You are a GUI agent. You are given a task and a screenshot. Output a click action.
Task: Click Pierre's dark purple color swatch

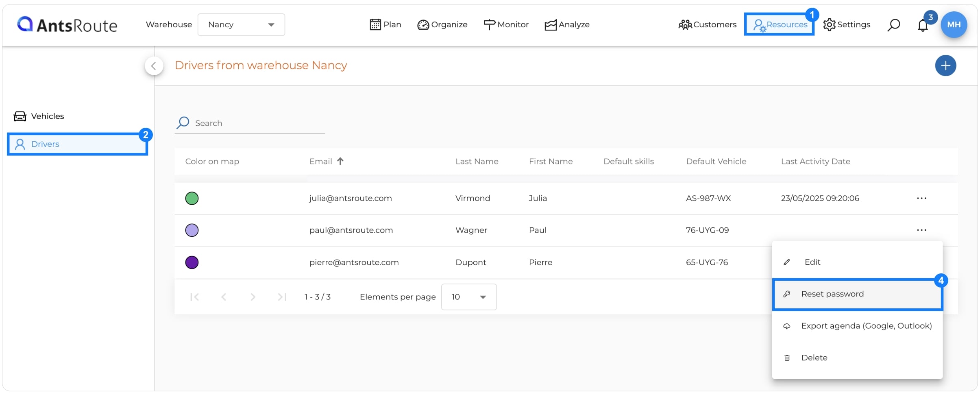[x=192, y=262]
